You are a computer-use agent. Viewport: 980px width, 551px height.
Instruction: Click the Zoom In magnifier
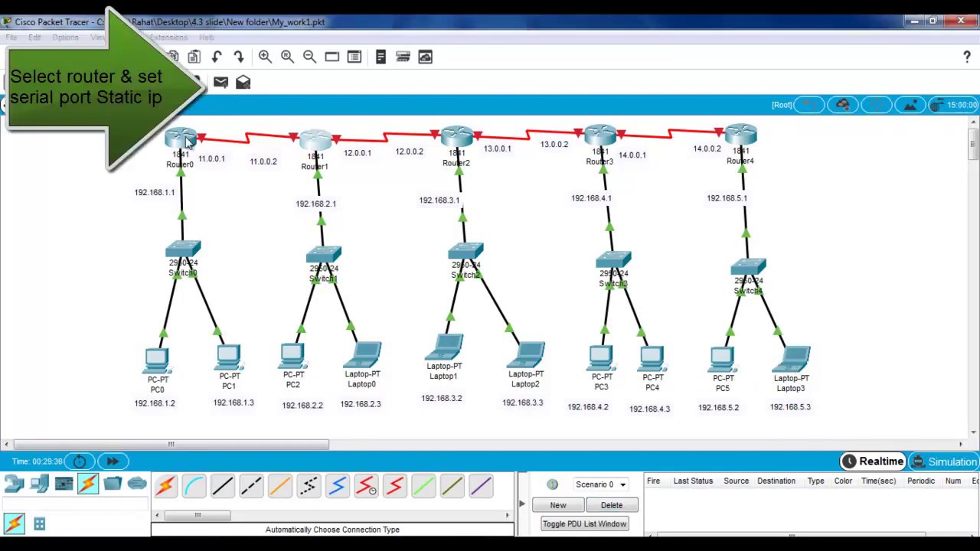(x=265, y=57)
